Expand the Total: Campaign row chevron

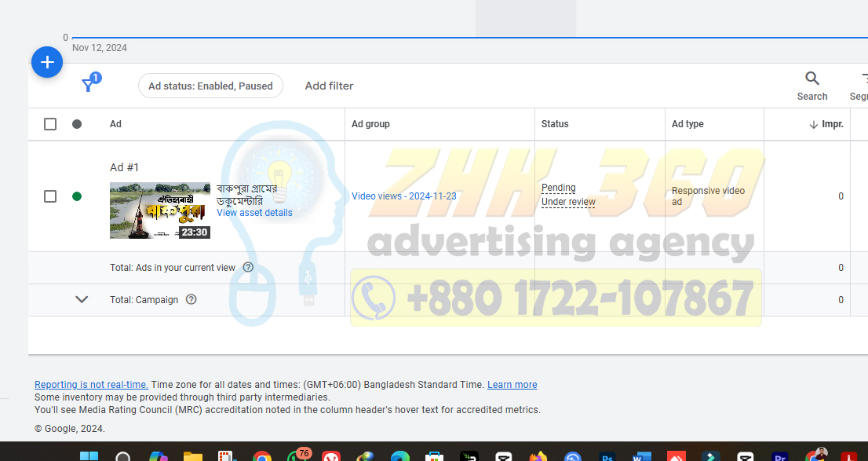82,299
